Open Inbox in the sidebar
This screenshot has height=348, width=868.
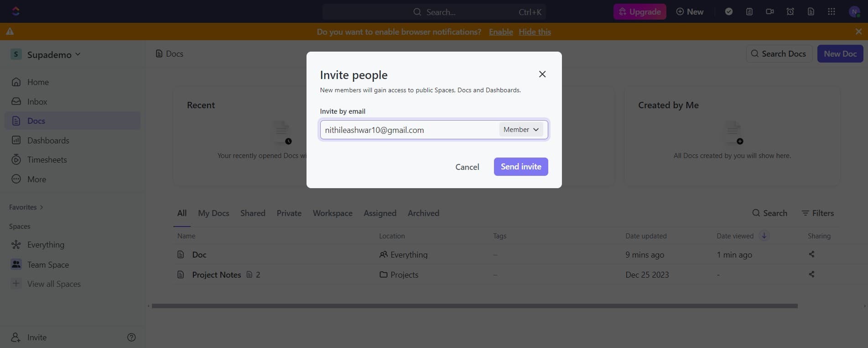point(73,101)
